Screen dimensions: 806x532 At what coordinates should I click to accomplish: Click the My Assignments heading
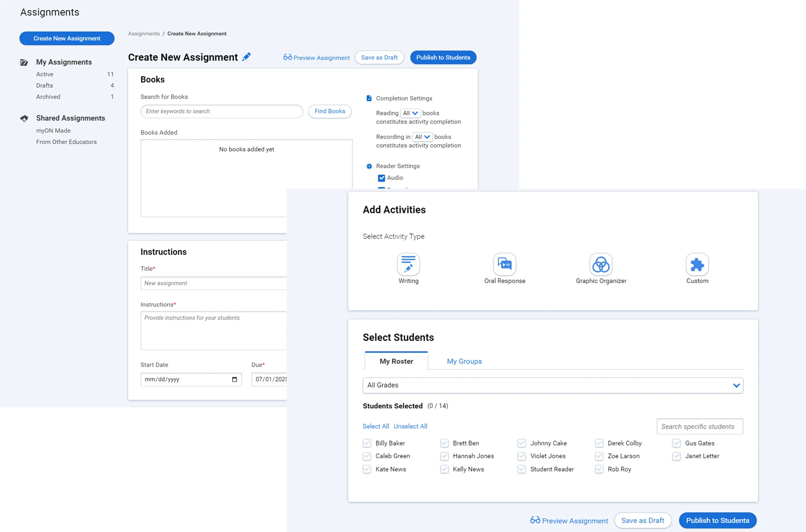click(64, 62)
